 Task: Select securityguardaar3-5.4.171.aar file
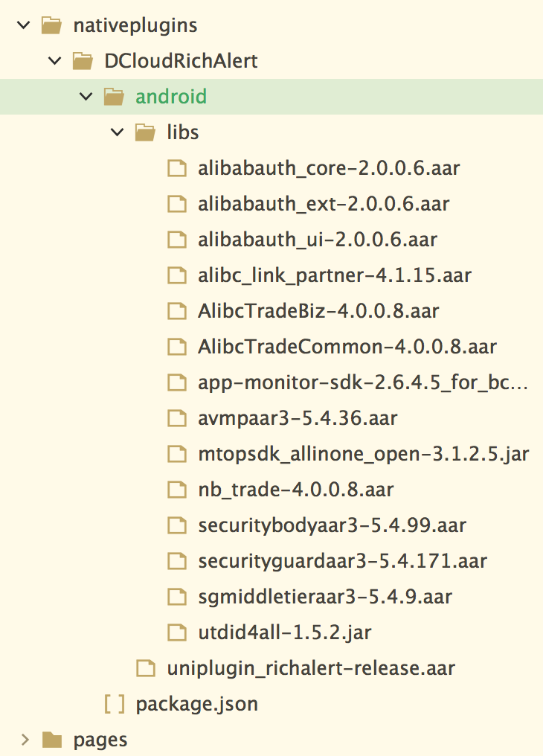point(342,561)
